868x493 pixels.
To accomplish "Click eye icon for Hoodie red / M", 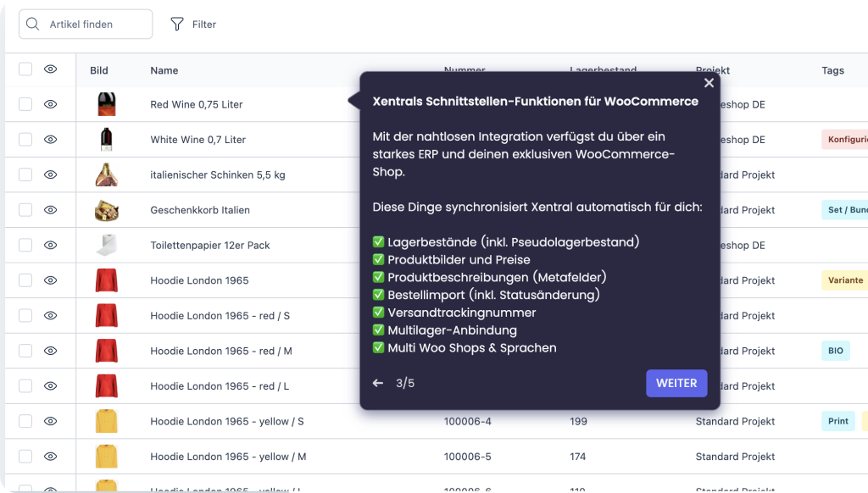I will pyautogui.click(x=50, y=351).
